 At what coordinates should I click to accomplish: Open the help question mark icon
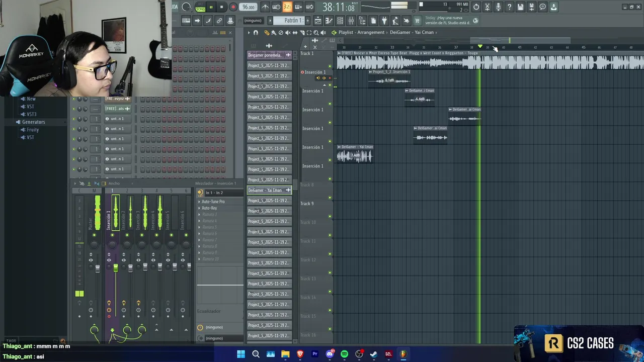pyautogui.click(x=509, y=7)
